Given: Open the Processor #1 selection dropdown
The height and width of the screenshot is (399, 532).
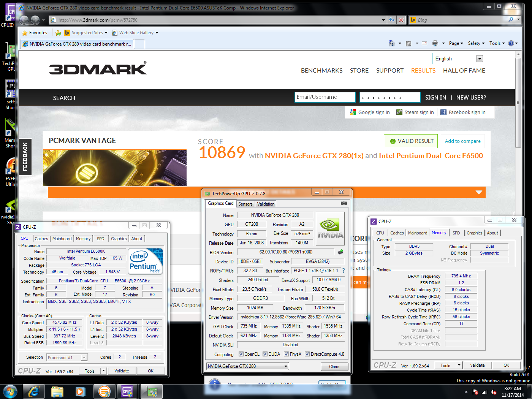Looking at the screenshot, I should pyautogui.click(x=67, y=358).
